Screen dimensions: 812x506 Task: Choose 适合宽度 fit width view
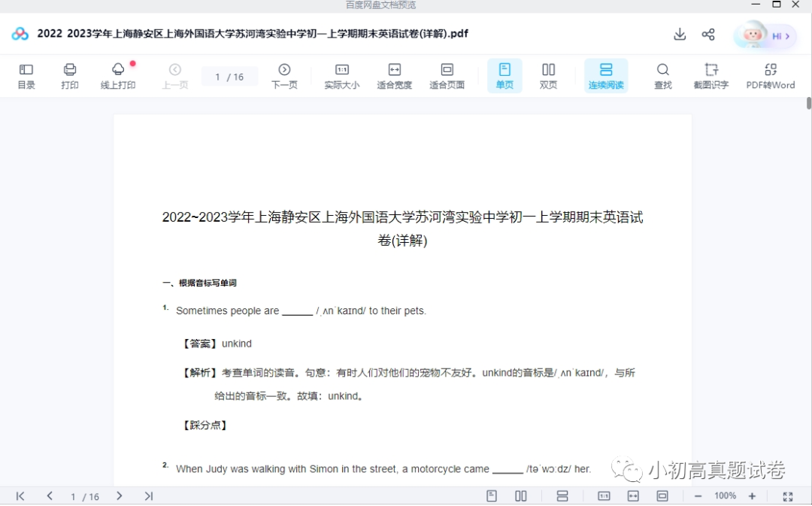(394, 76)
